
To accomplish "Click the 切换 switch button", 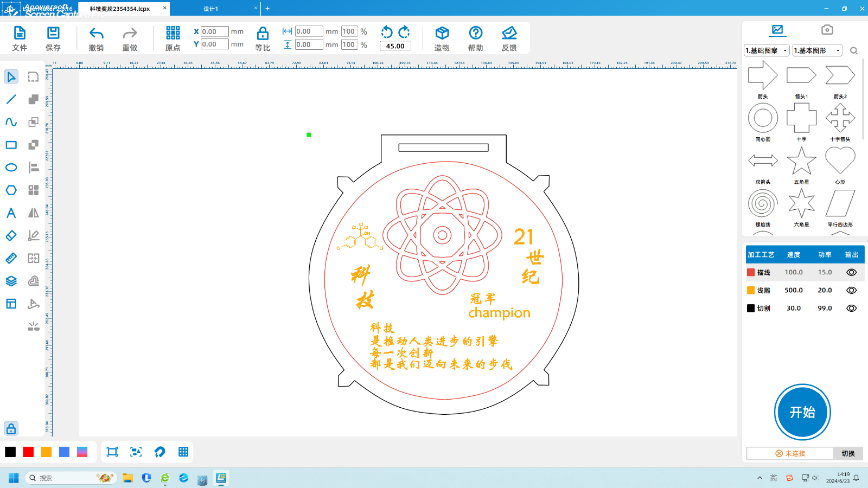I will point(848,453).
